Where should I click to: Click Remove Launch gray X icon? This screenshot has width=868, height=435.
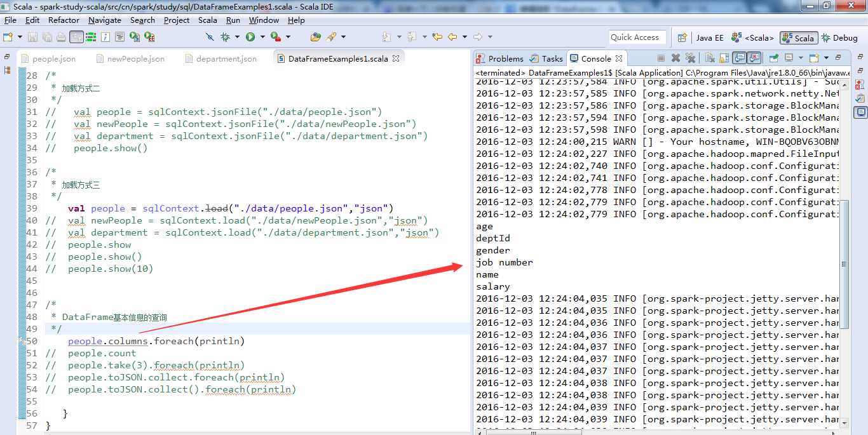click(x=675, y=58)
